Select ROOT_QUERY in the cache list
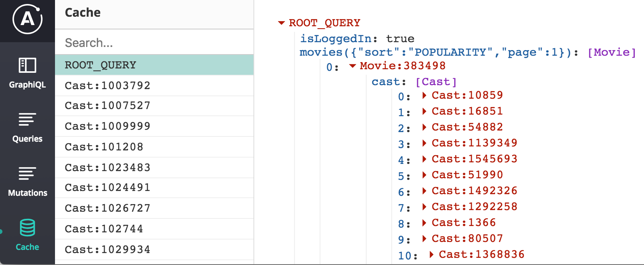Viewport: 644px width, 265px height. click(x=154, y=65)
